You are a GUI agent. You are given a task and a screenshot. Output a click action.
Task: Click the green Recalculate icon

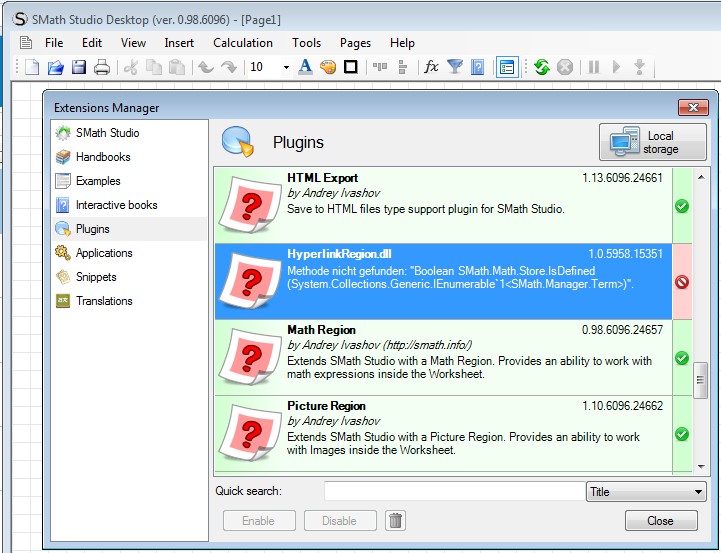pos(541,67)
